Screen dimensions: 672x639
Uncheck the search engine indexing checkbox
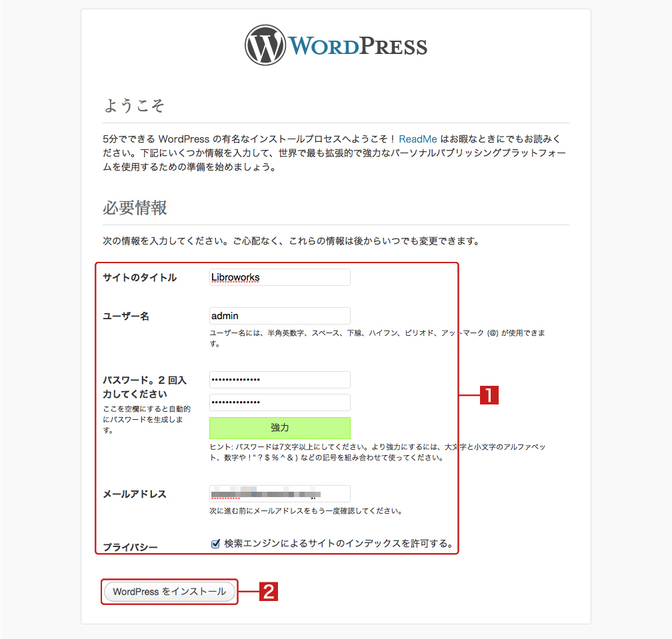(x=215, y=544)
